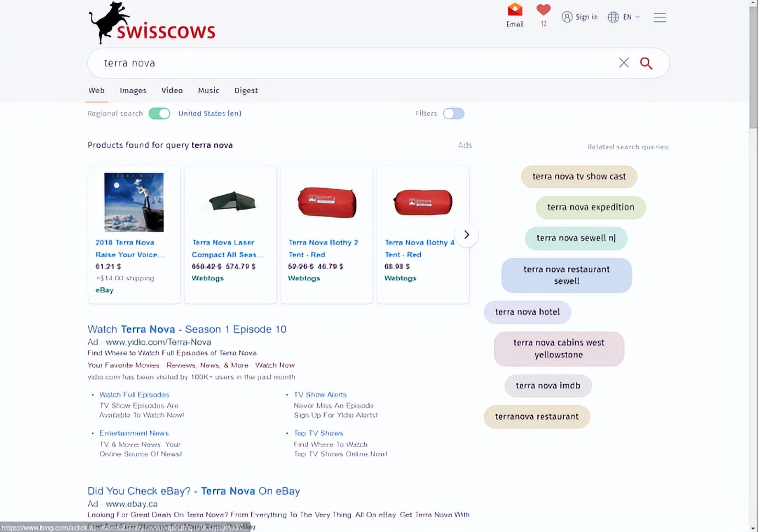Select related query terranova restaurant

point(536,417)
